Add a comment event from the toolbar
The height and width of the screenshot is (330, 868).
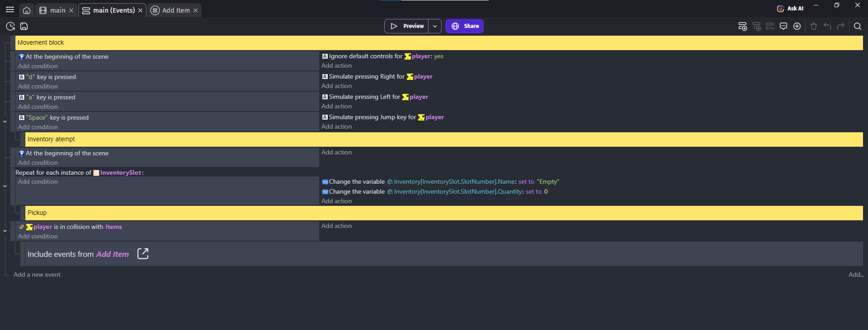tap(783, 26)
